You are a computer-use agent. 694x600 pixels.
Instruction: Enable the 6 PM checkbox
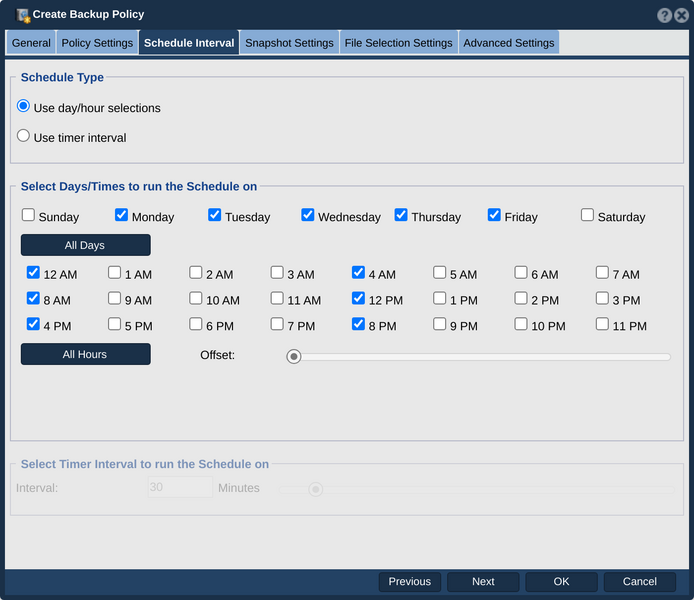(x=196, y=324)
